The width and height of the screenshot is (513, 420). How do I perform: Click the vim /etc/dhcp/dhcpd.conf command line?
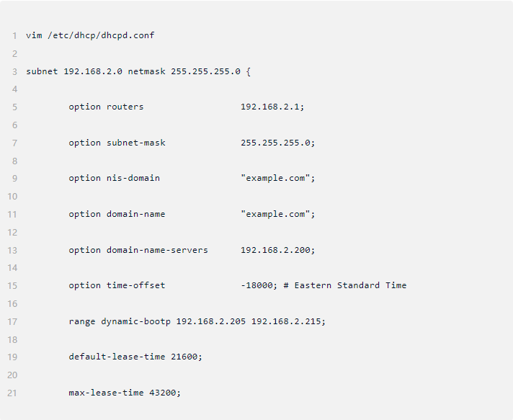tap(90, 35)
